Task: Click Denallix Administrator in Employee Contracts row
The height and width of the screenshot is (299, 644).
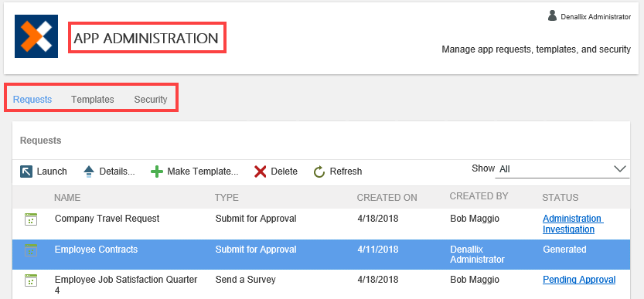Action: [x=477, y=254]
